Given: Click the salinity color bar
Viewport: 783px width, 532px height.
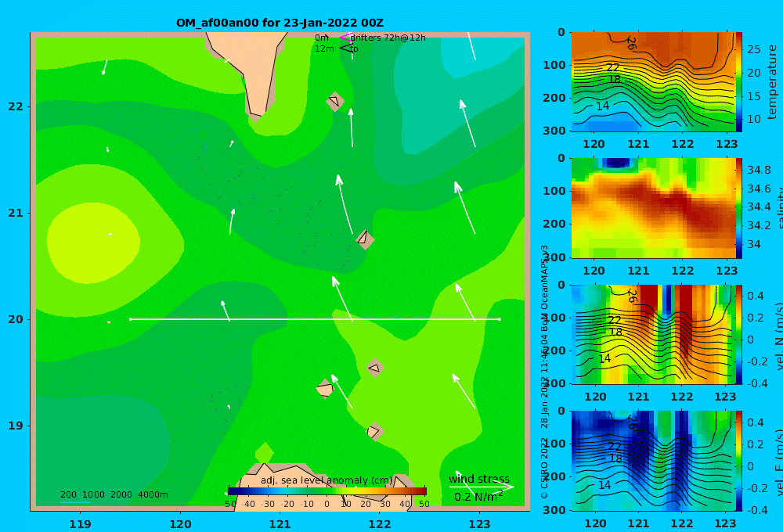Looking at the screenshot, I should tap(738, 208).
